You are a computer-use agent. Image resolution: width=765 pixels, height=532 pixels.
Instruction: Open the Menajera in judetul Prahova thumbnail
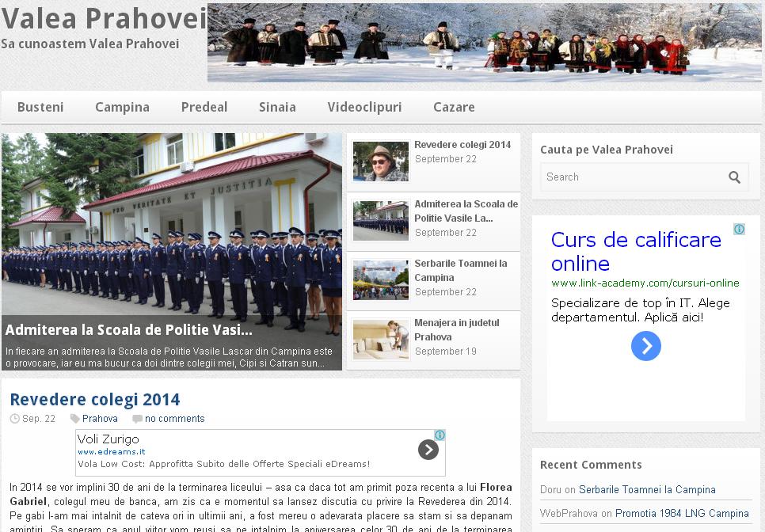point(381,340)
